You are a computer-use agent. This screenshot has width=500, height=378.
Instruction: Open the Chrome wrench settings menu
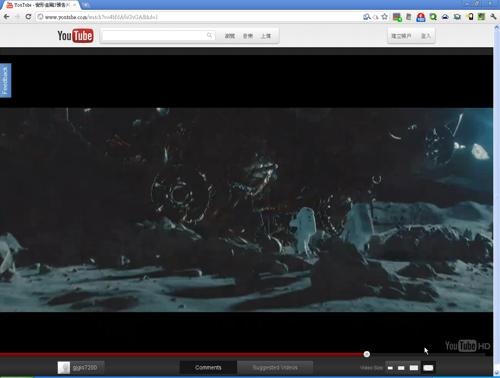click(x=493, y=17)
